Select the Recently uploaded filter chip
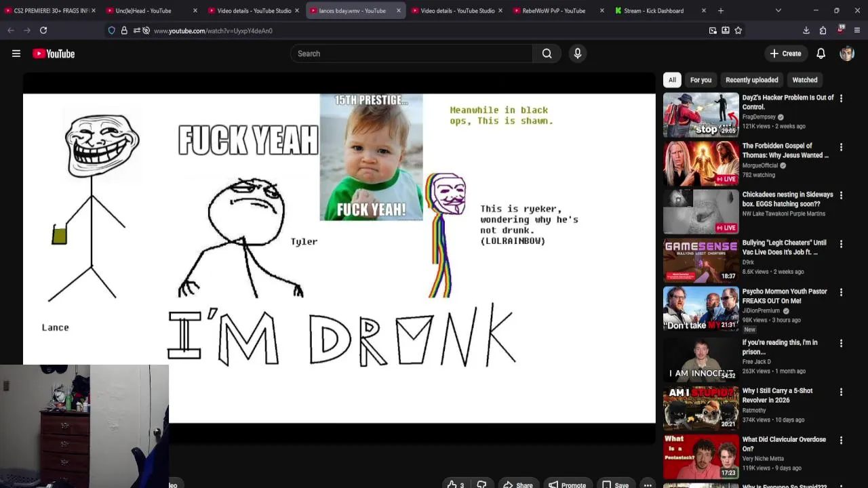The width and height of the screenshot is (868, 488). [751, 80]
